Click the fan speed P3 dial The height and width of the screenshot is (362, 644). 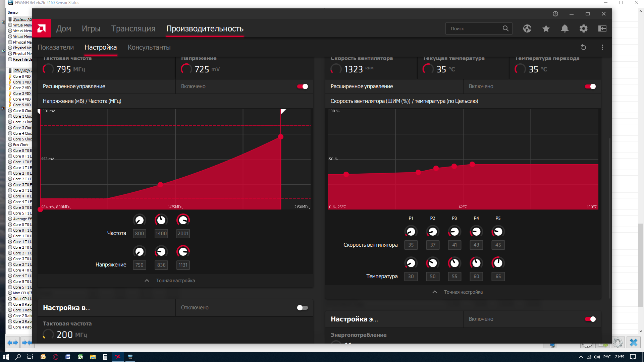pyautogui.click(x=454, y=232)
